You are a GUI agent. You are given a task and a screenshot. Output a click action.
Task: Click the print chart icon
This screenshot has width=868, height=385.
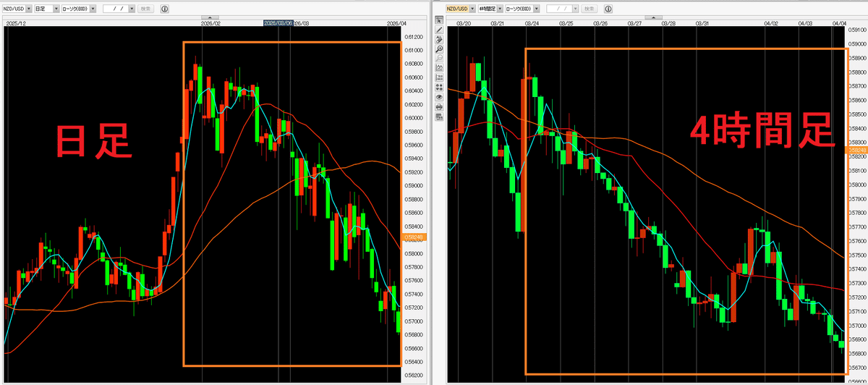439,107
